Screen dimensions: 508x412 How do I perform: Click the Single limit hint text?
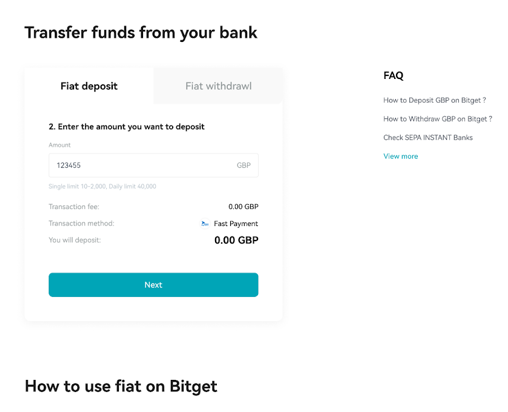[x=102, y=186]
